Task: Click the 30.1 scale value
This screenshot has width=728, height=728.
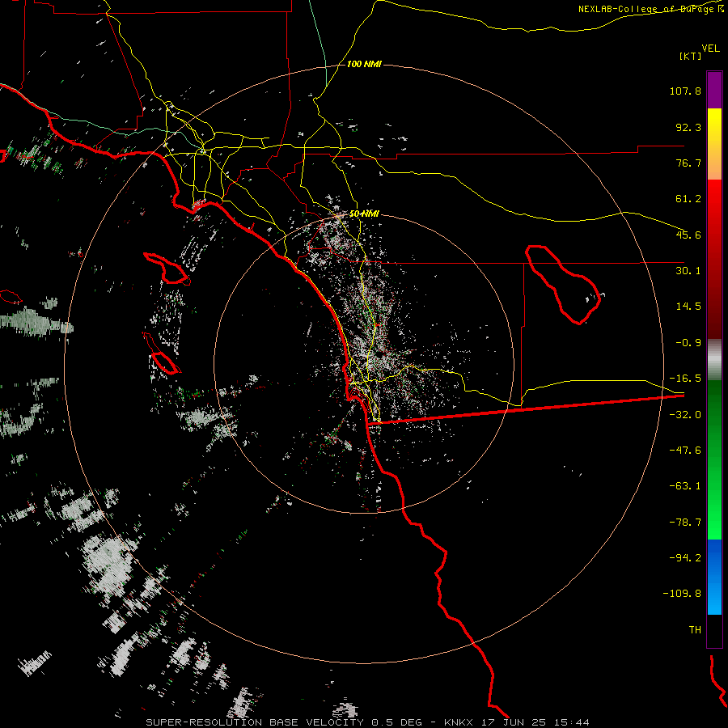Action: [x=688, y=271]
